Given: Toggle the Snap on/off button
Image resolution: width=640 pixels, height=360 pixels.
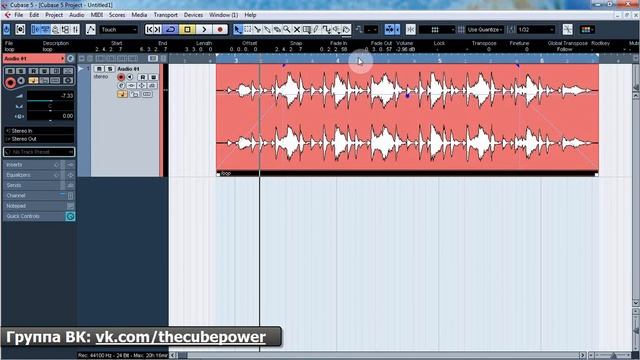Looking at the screenshot, I should click(x=411, y=29).
